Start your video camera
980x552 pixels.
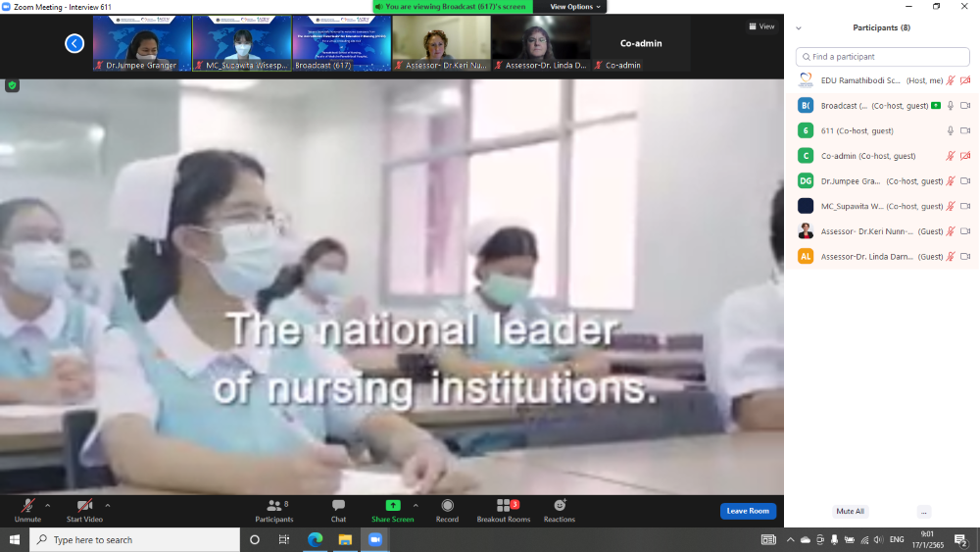coord(84,510)
